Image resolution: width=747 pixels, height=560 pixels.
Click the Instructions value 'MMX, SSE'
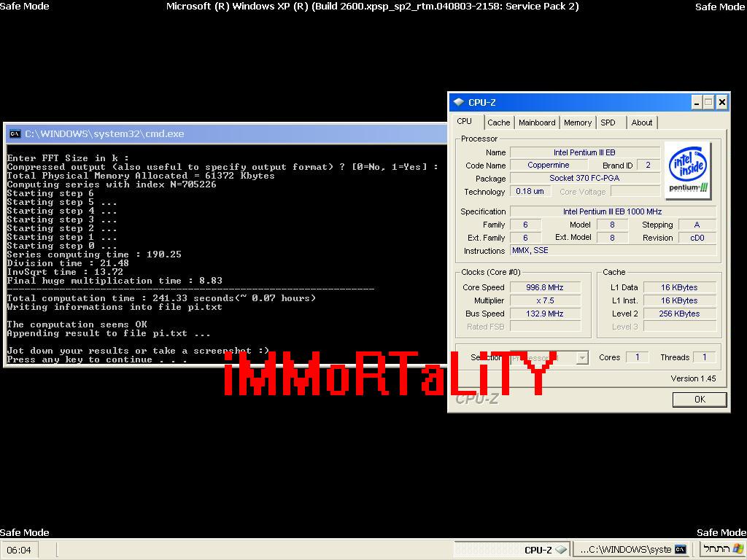point(613,251)
